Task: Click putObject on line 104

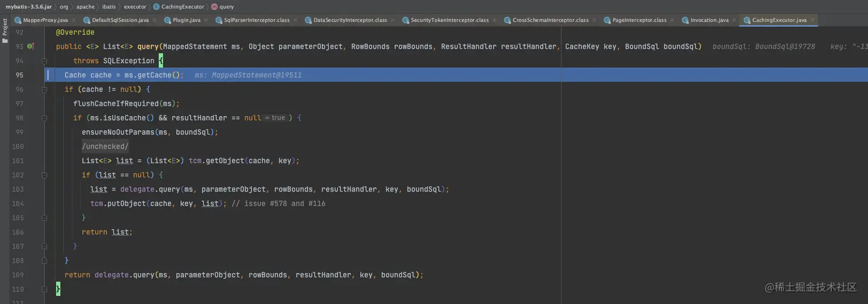Action: coord(126,203)
